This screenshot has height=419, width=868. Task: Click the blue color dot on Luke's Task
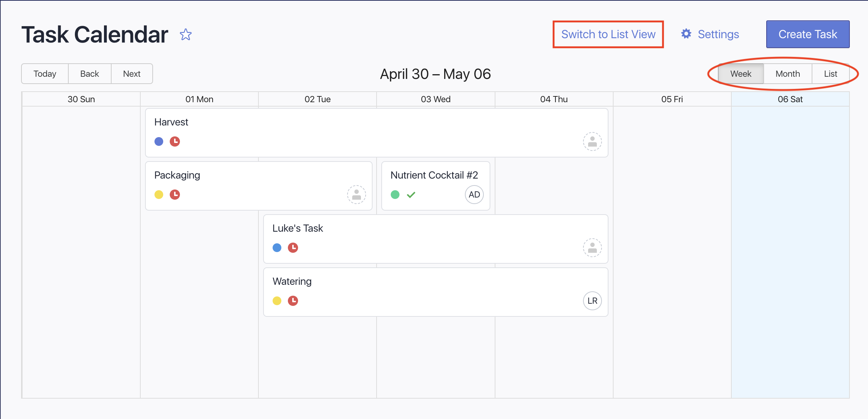pyautogui.click(x=277, y=248)
